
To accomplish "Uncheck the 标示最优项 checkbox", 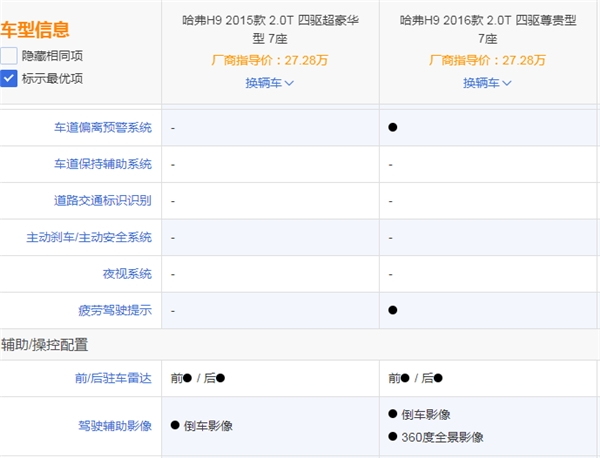I will [9, 78].
